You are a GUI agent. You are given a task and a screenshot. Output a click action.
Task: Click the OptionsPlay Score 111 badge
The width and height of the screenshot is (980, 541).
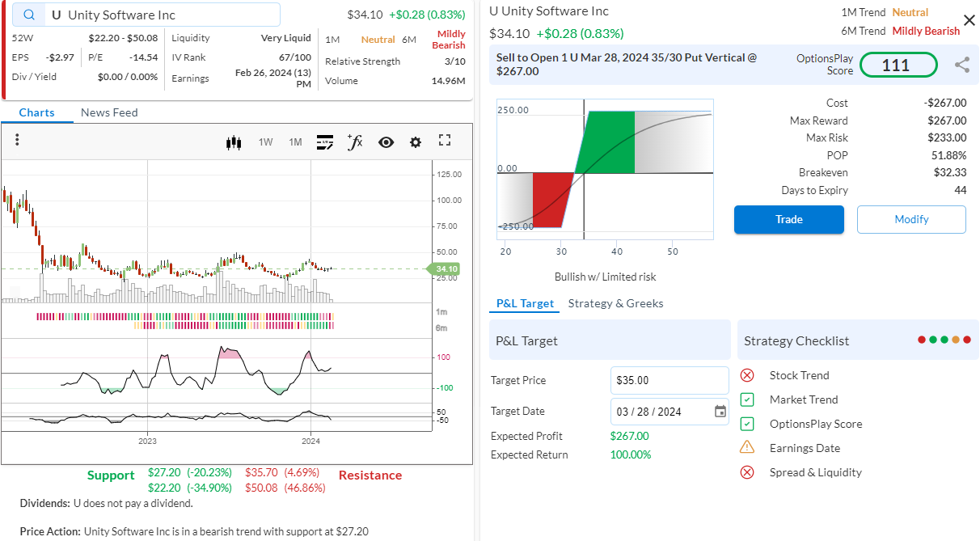[x=898, y=65]
